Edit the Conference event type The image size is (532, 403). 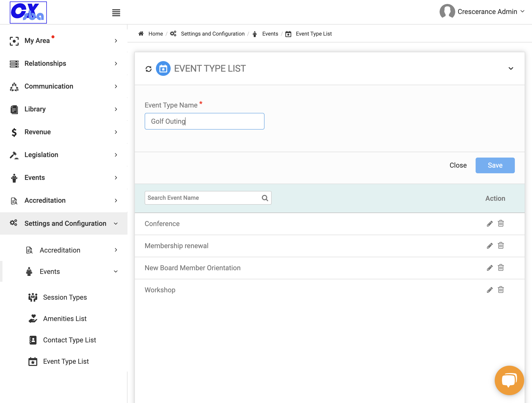point(490,224)
